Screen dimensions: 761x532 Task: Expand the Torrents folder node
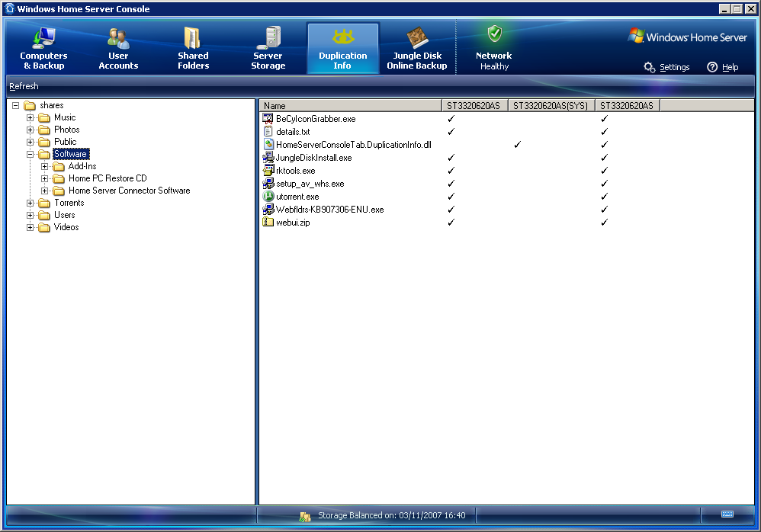pos(30,203)
